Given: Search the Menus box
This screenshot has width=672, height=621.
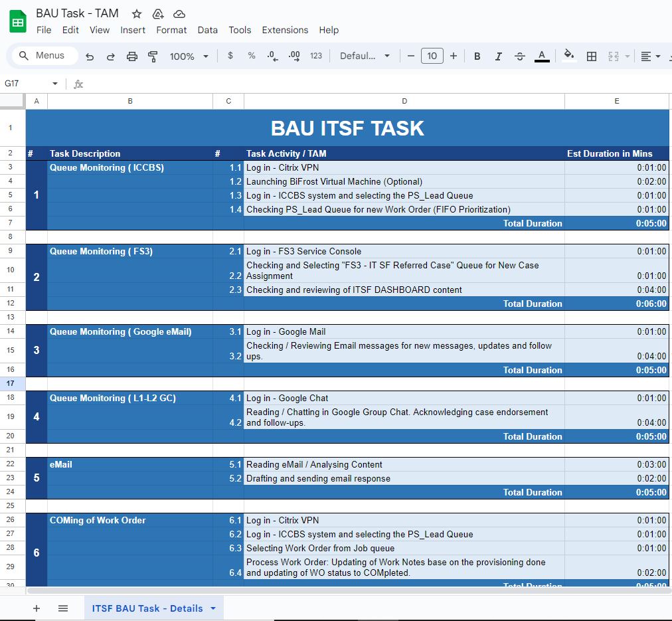Looking at the screenshot, I should [45, 56].
